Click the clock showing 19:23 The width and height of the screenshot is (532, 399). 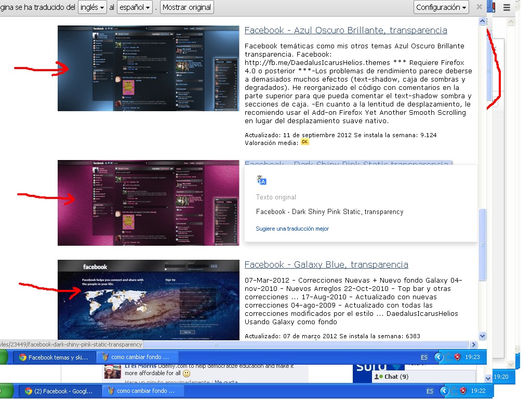click(x=472, y=357)
